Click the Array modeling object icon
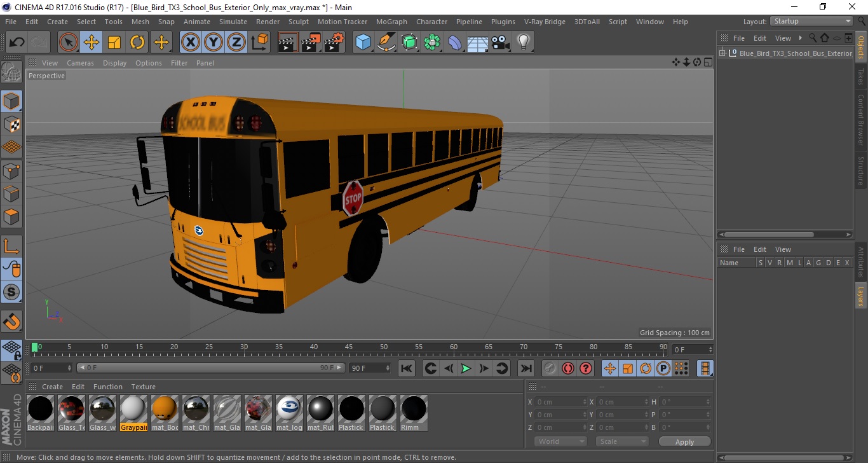This screenshot has width=868, height=463. tap(432, 43)
